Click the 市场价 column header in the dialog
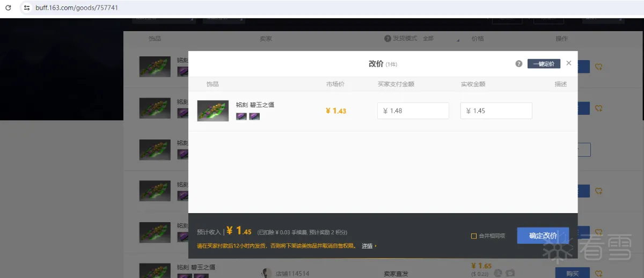Screen dimensions: 644x278 [335, 84]
